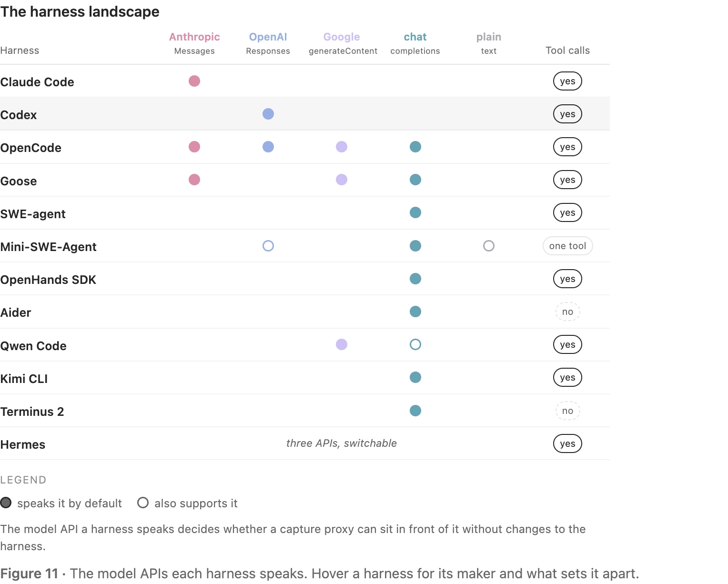Image resolution: width=728 pixels, height=584 pixels.
Task: Click the "yes" pill in the Codex row
Action: coord(567,114)
